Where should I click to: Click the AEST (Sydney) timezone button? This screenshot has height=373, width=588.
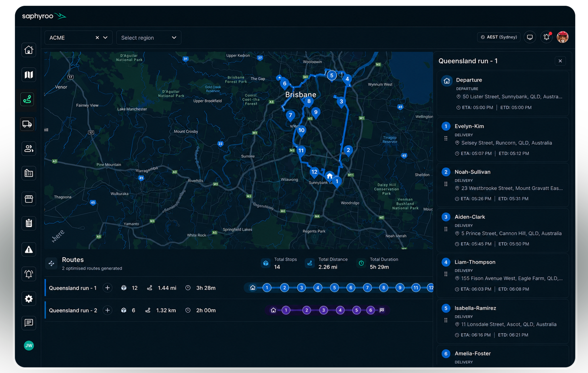click(499, 37)
